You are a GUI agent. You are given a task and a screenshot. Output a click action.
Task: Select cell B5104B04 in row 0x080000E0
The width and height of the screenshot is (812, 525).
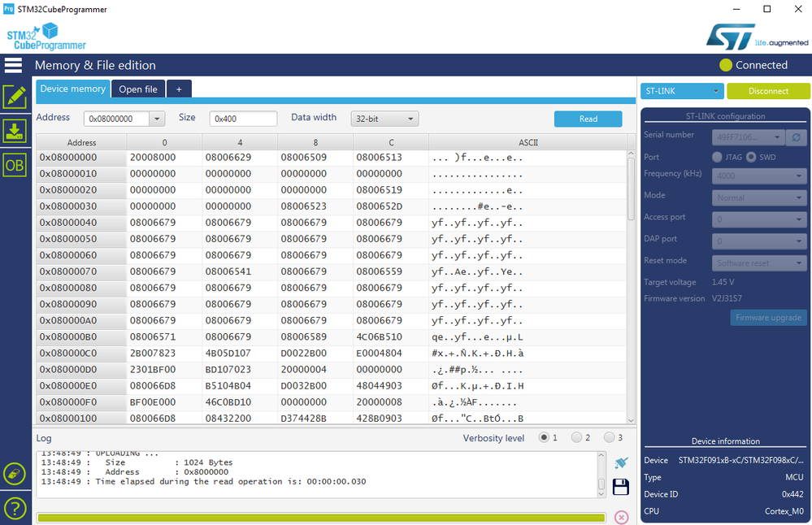(x=240, y=386)
